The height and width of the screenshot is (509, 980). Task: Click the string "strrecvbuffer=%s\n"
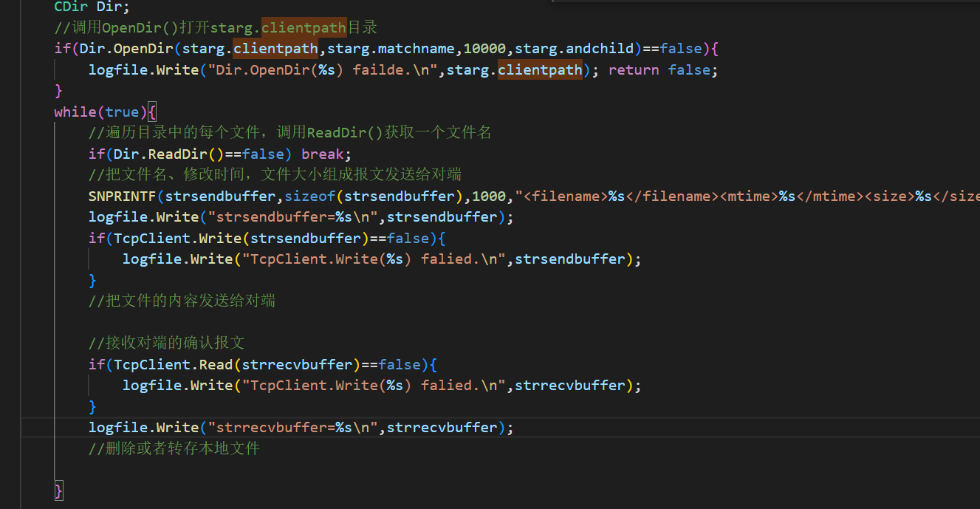pos(292,428)
